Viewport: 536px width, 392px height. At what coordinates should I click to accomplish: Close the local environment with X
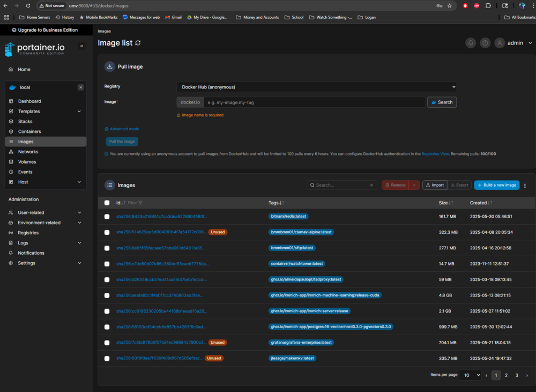point(81,87)
